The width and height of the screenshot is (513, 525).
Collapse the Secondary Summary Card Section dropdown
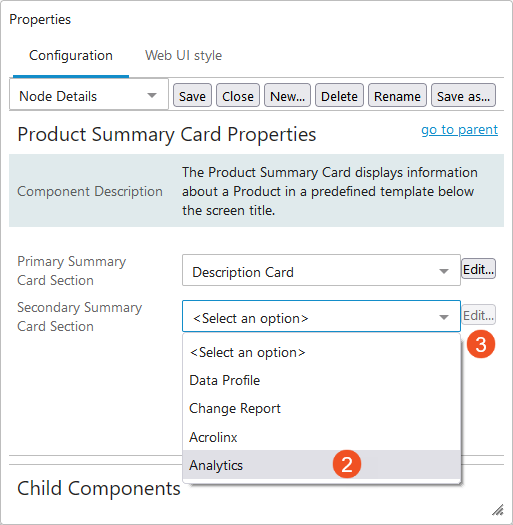(321, 316)
